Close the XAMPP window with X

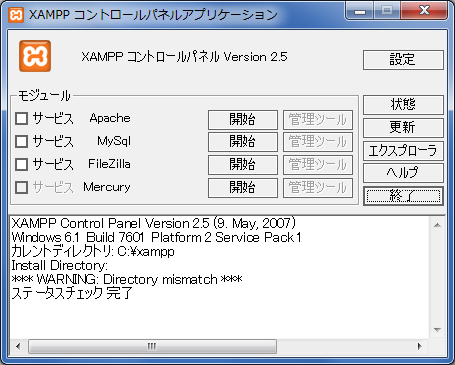pos(424,11)
